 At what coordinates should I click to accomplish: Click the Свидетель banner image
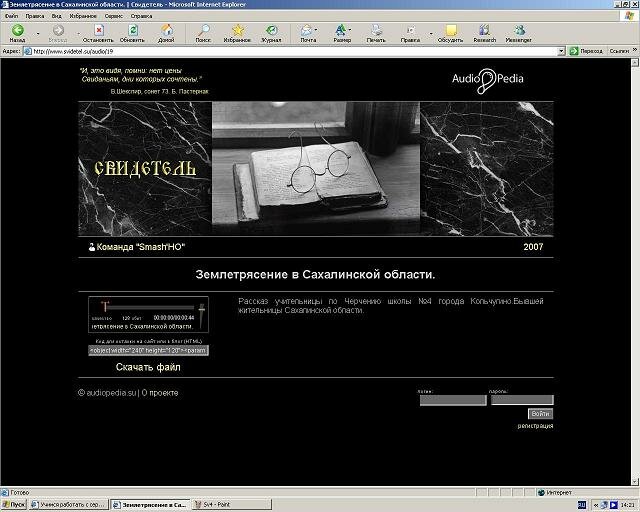(316, 169)
